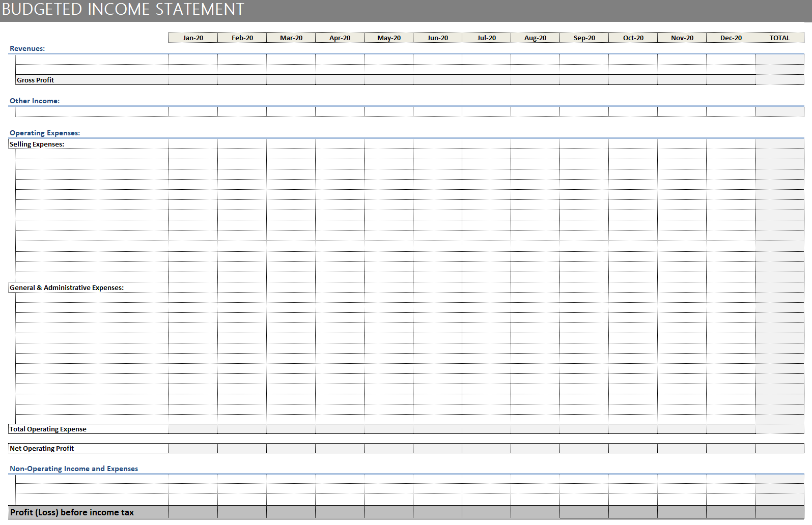Select the Gross Profit row label
Viewport: 812px width, 525px height.
point(35,80)
